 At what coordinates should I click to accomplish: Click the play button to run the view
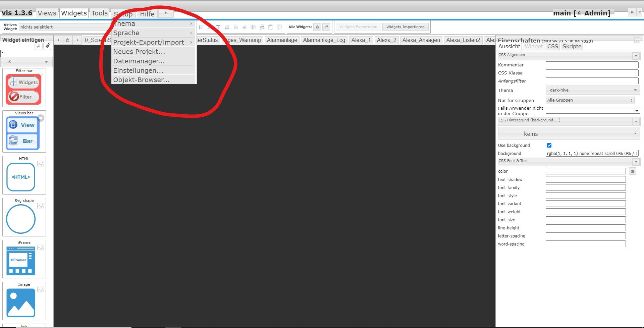coord(632,12)
